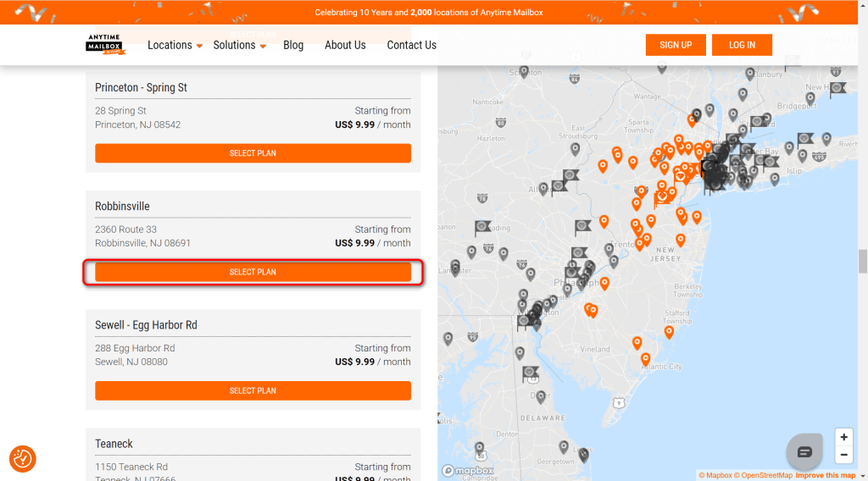Click the gray flag marker near Reading
The height and width of the screenshot is (481, 868).
(x=482, y=228)
